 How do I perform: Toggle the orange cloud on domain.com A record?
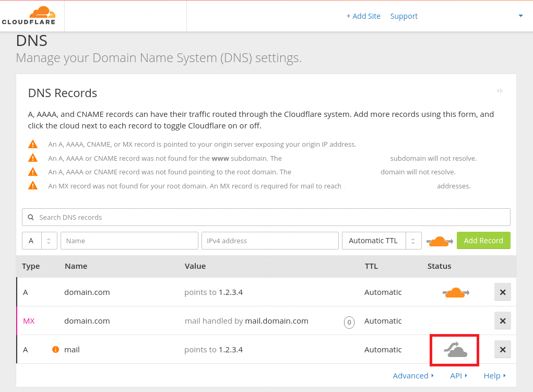pyautogui.click(x=456, y=292)
